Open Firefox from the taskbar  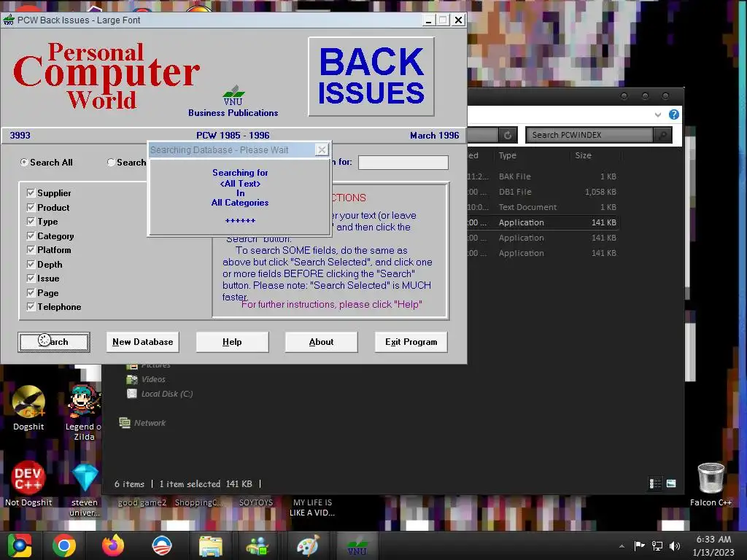[x=113, y=545]
